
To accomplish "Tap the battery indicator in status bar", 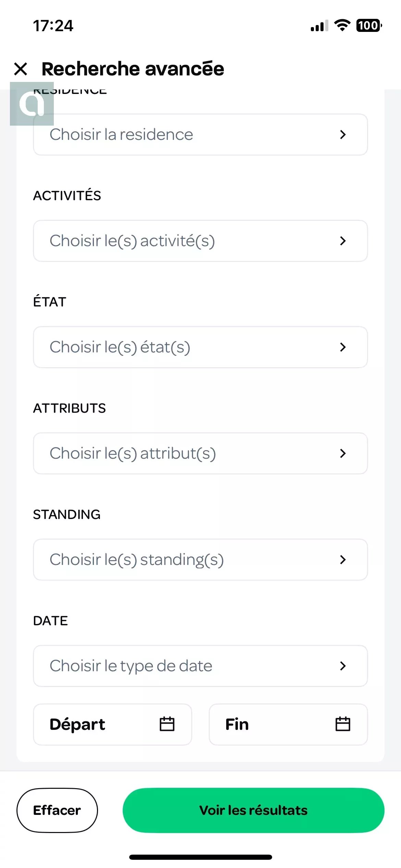I will point(369,25).
